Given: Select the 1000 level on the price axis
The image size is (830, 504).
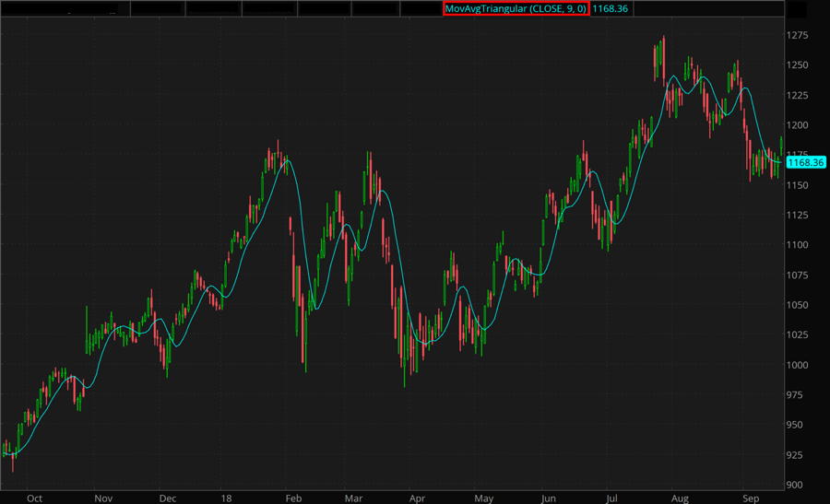Looking at the screenshot, I should coord(800,365).
